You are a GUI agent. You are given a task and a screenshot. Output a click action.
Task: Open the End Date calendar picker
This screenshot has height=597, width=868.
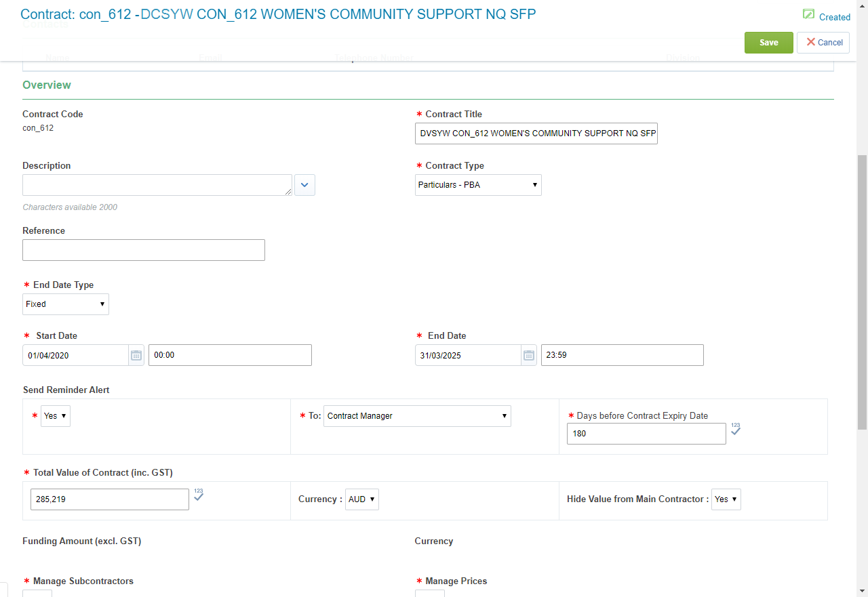point(529,355)
